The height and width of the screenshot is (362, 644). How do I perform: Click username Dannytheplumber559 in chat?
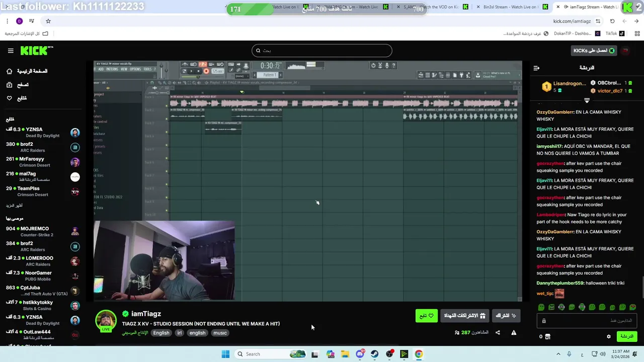[560, 283]
